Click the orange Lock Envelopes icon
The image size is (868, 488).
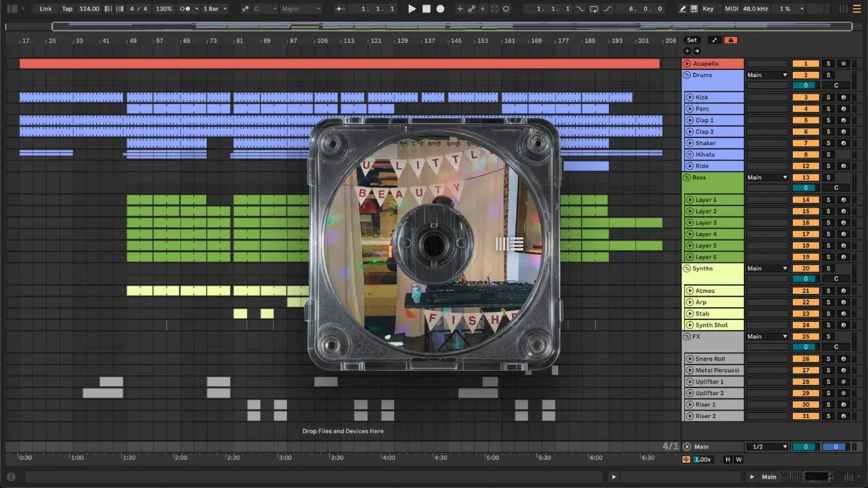[x=730, y=40]
